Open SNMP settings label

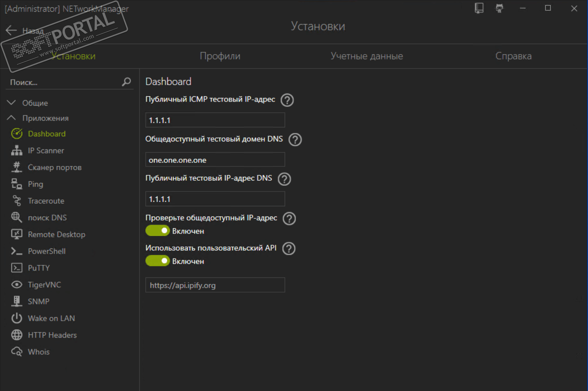point(38,302)
